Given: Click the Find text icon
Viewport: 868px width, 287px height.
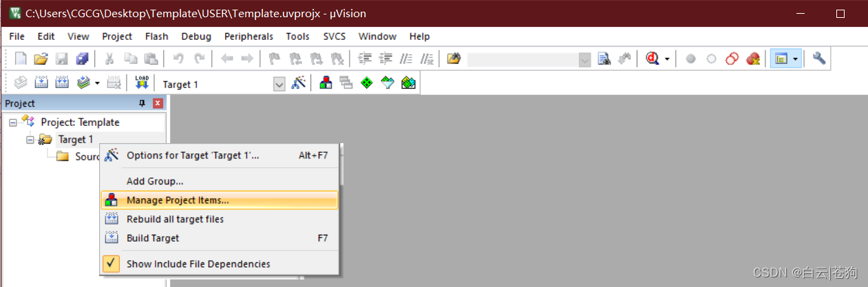Looking at the screenshot, I should click(x=604, y=59).
